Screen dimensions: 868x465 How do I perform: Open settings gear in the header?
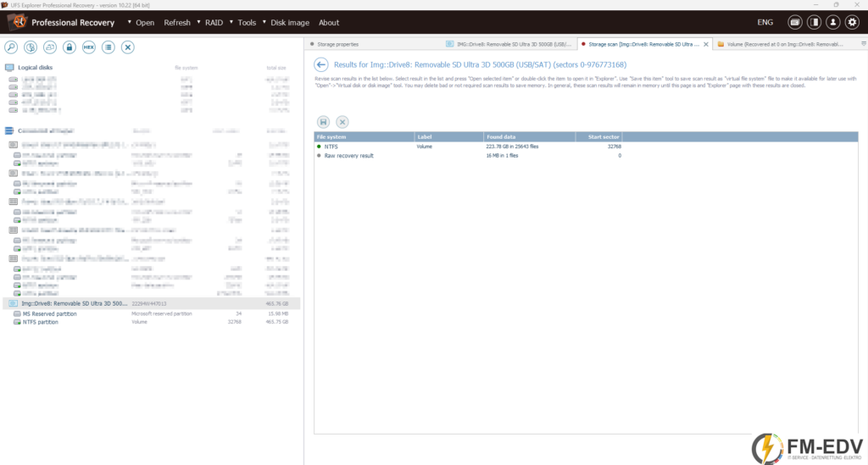coord(852,22)
